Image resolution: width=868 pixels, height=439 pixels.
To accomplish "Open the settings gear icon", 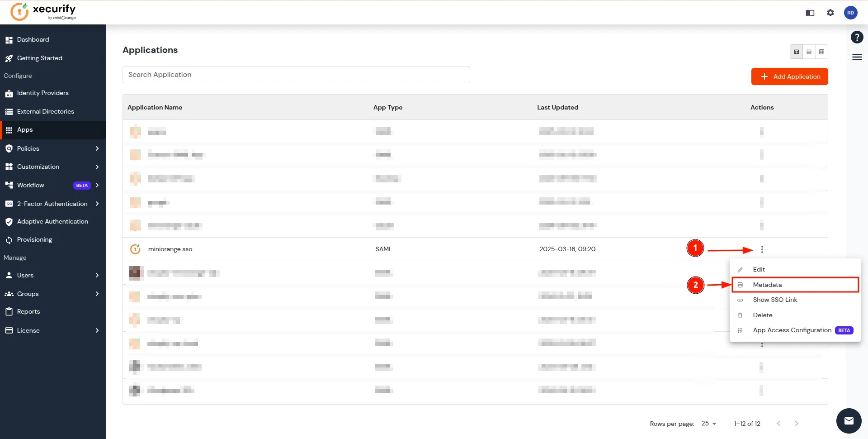I will 830,13.
